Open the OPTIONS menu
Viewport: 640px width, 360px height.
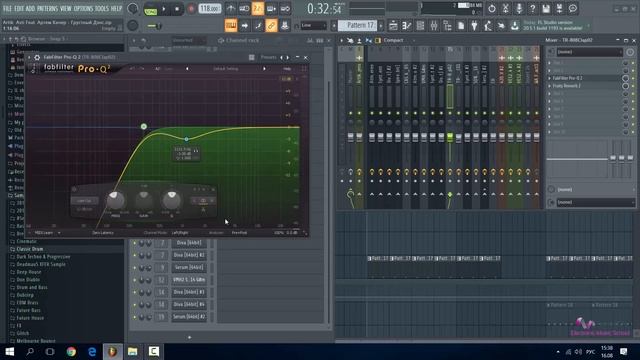[x=83, y=8]
